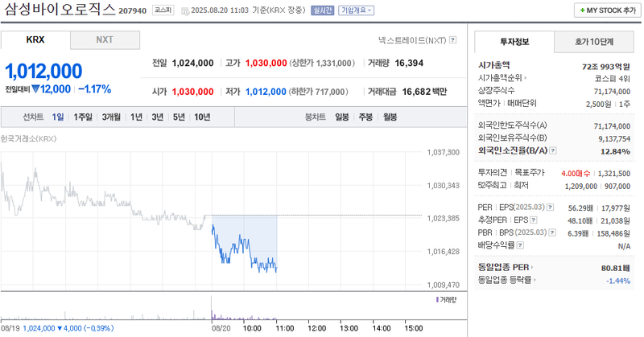Click help icon beside 추정PER EPS
This screenshot has width=644, height=337.
point(533,220)
